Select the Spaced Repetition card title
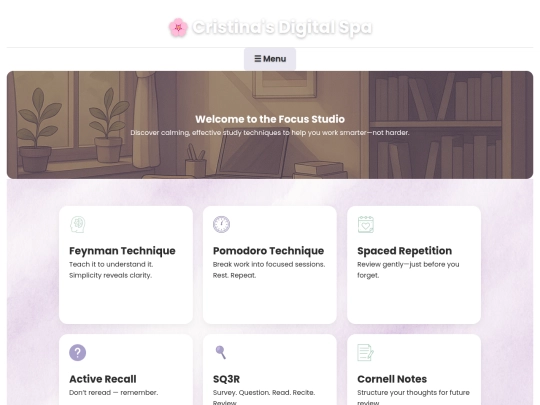The height and width of the screenshot is (405, 540). coord(404,251)
